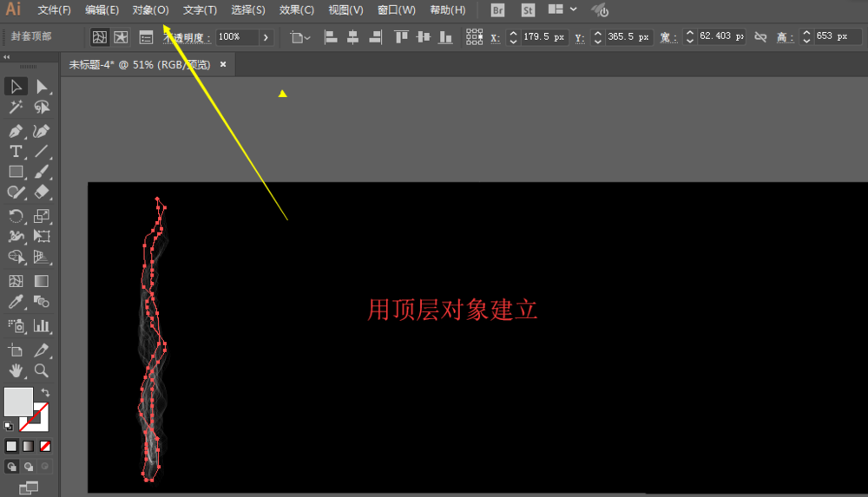
Task: Open the 帮助(H) menu
Action: point(448,10)
